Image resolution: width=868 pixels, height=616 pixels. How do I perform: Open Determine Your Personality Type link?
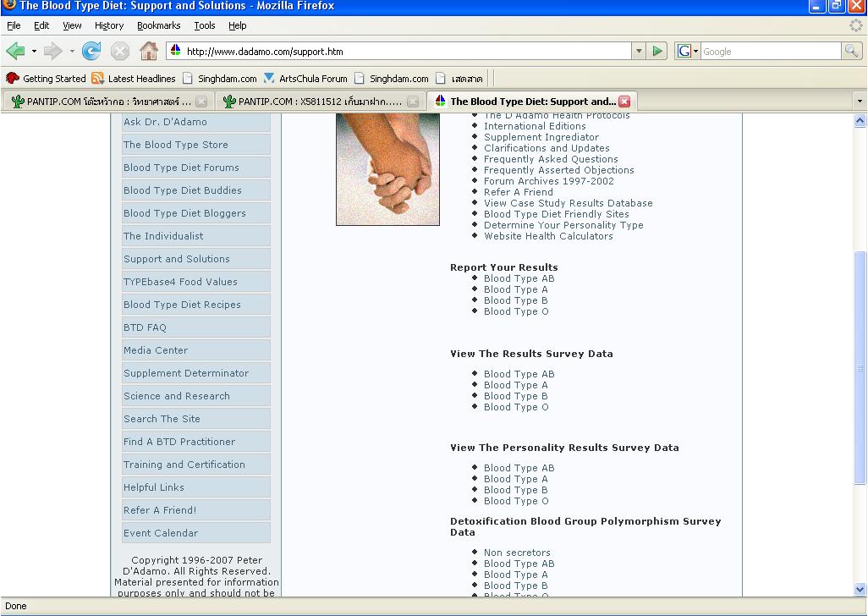(x=563, y=225)
